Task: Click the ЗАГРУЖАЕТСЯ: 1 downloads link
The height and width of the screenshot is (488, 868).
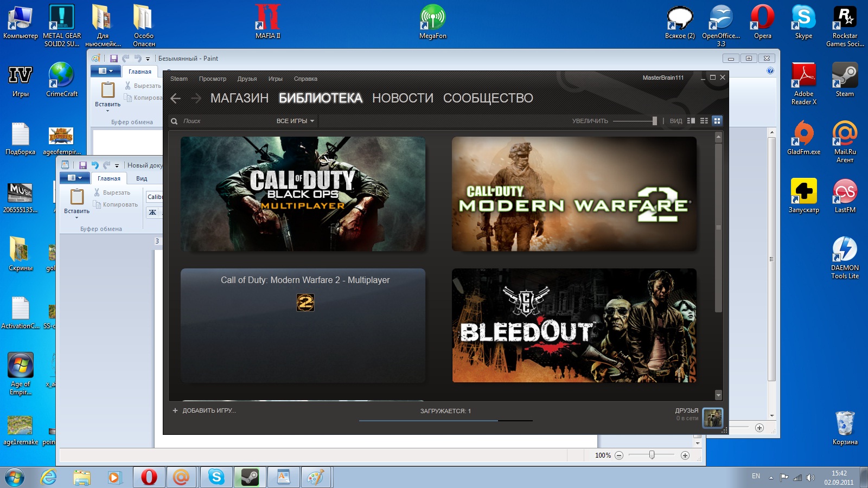Action: pyautogui.click(x=445, y=411)
